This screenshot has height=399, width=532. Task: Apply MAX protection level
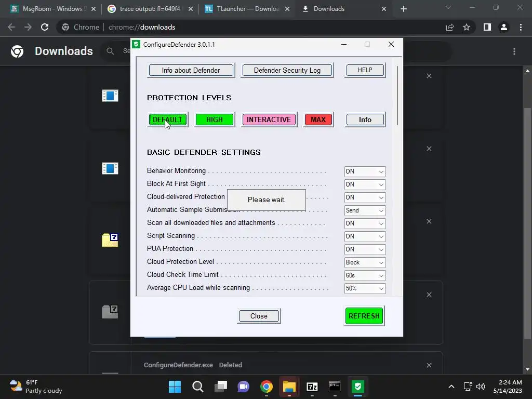[x=318, y=119]
